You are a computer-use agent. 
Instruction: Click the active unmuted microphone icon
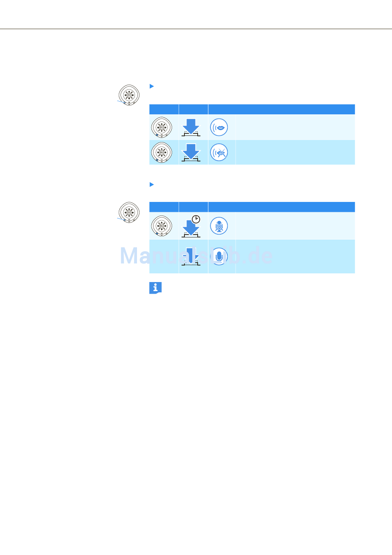click(219, 256)
